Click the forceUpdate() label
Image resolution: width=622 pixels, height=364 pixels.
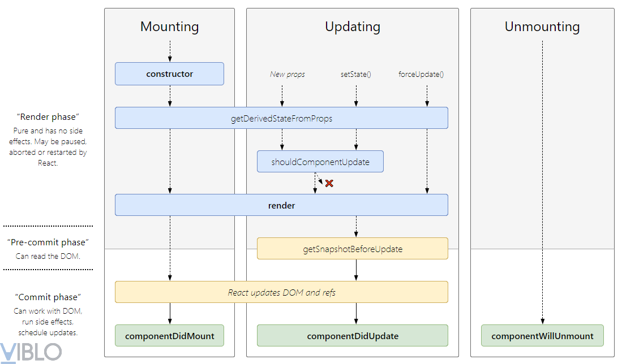pos(421,74)
